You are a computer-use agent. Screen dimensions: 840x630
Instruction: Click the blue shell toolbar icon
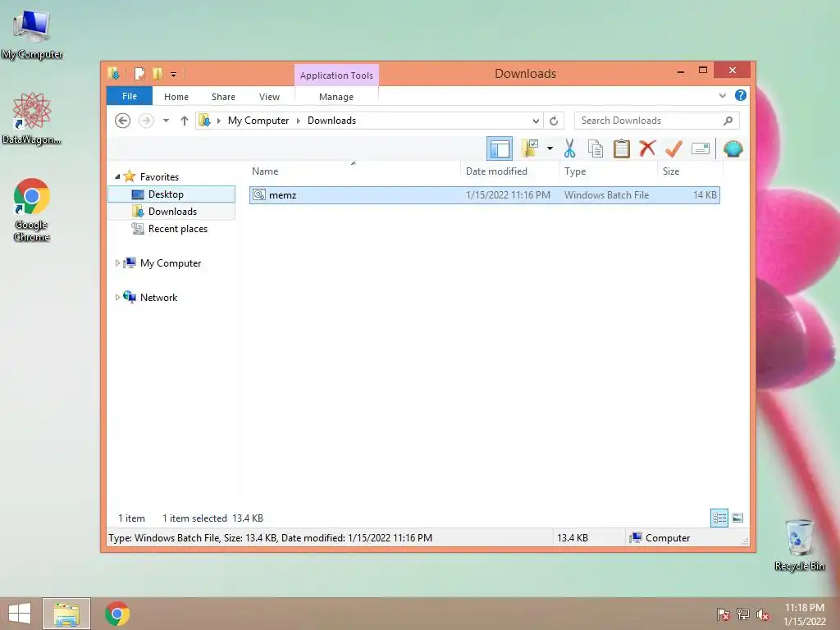[733, 148]
